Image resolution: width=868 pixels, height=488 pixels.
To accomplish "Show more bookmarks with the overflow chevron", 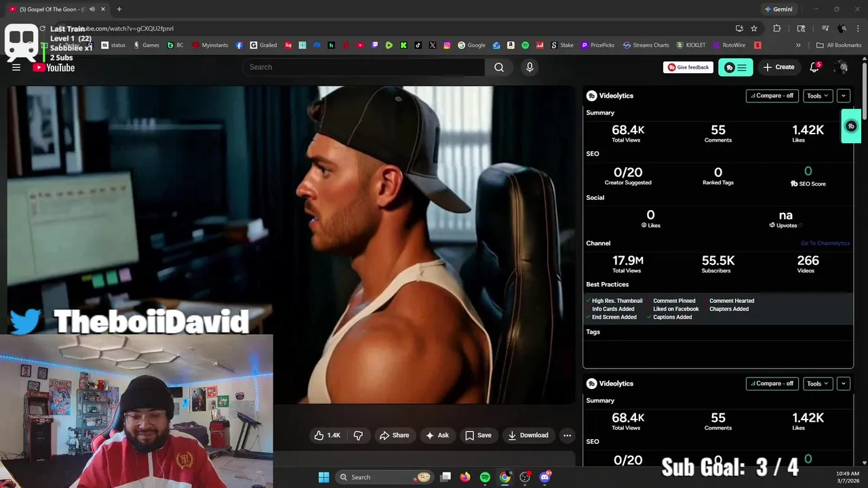I will pos(798,45).
